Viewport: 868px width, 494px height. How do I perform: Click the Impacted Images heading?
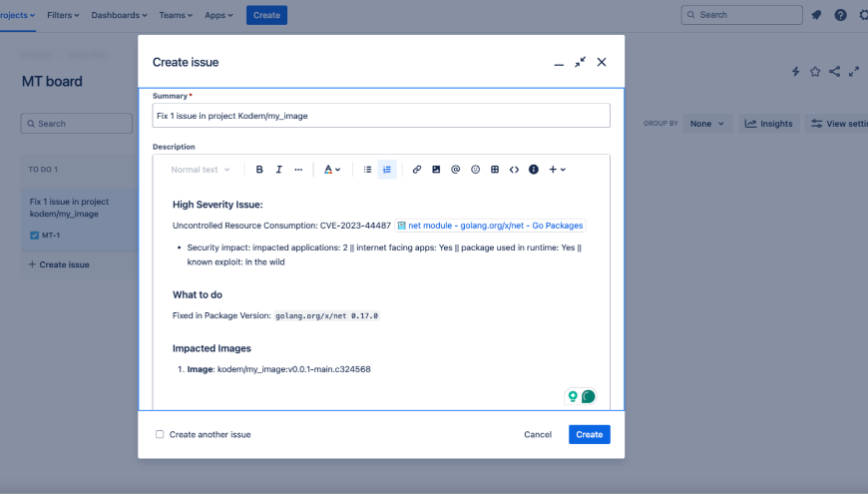pos(212,348)
